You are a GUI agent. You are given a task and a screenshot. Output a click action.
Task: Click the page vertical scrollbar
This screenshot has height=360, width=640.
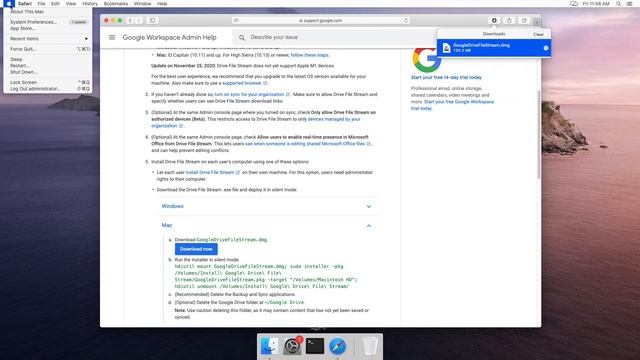[x=539, y=135]
